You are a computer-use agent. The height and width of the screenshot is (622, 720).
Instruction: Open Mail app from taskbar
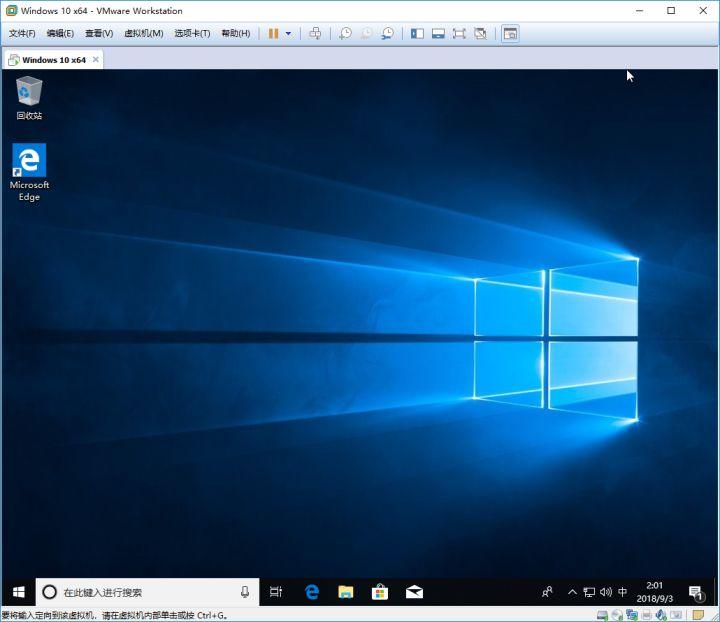click(x=414, y=592)
